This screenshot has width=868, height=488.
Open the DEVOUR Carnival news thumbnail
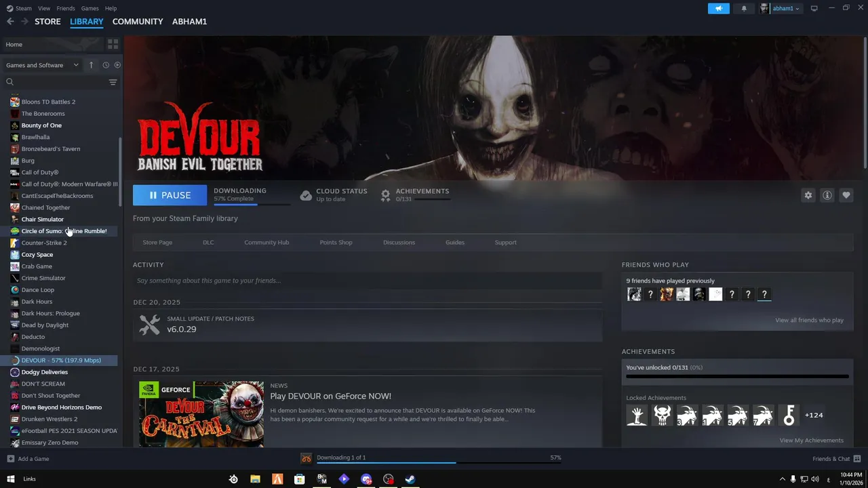point(201,413)
